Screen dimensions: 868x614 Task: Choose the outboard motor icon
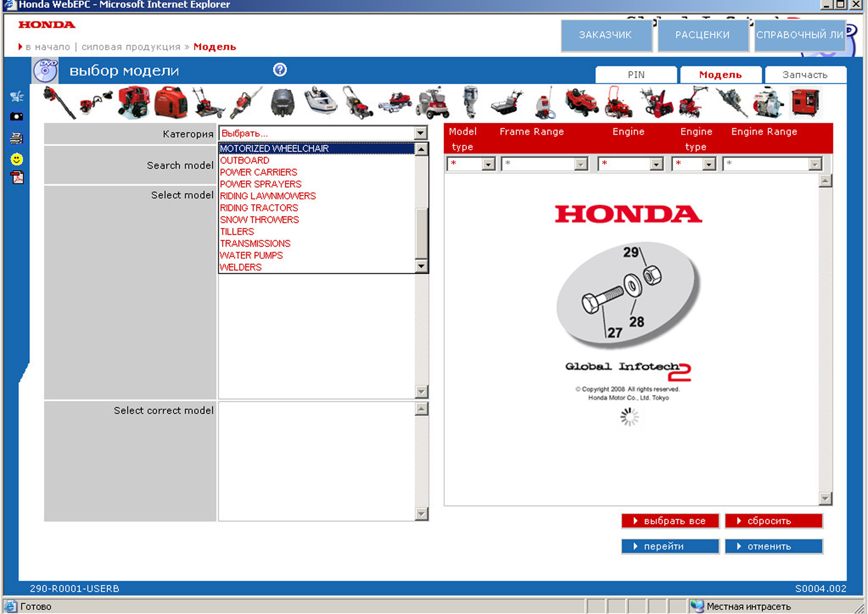[470, 102]
